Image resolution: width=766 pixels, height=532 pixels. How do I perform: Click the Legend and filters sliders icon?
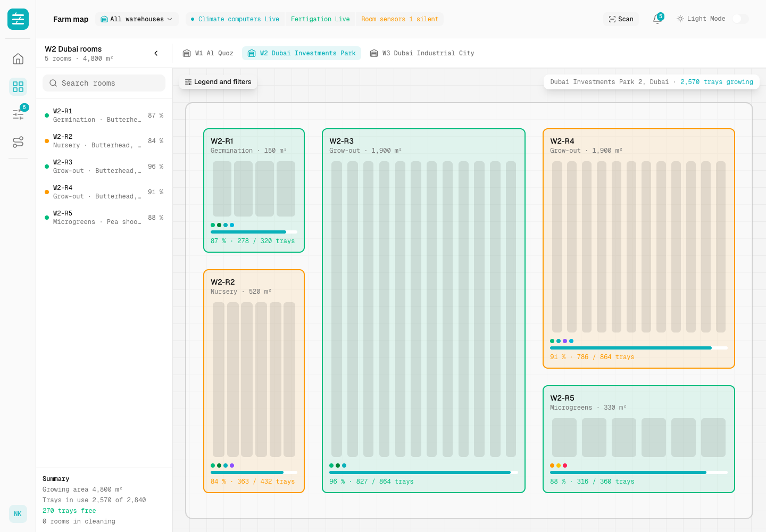188,82
